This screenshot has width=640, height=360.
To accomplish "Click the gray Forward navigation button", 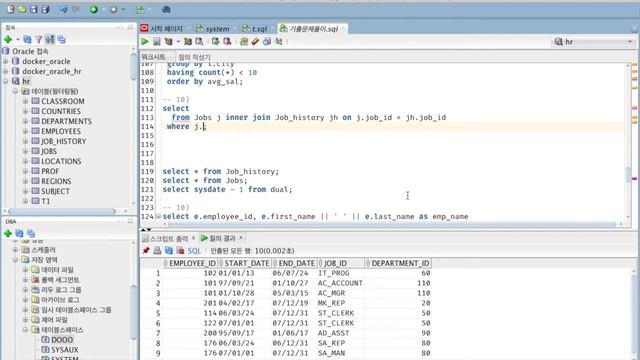I will 113,9.
